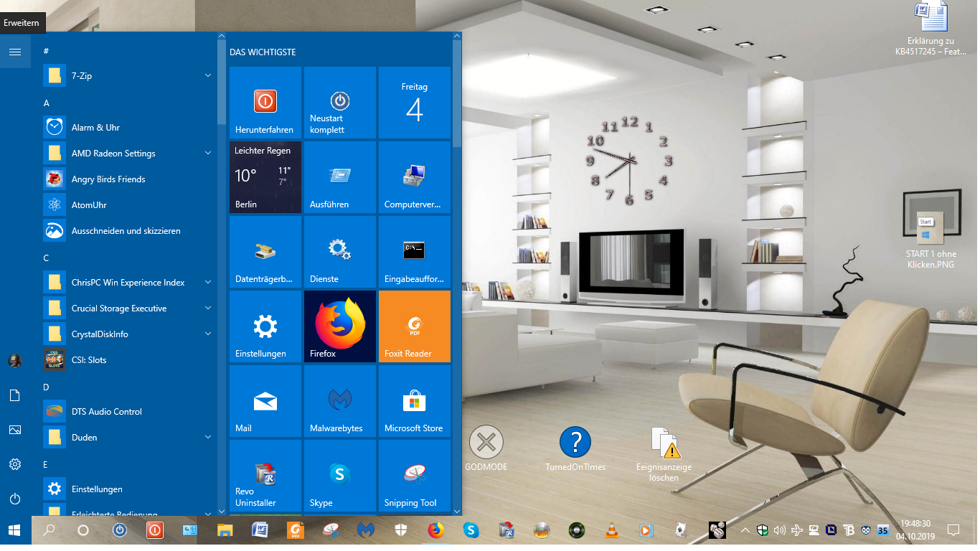Click the Windows Start button
The height and width of the screenshot is (551, 980).
pos(15,530)
